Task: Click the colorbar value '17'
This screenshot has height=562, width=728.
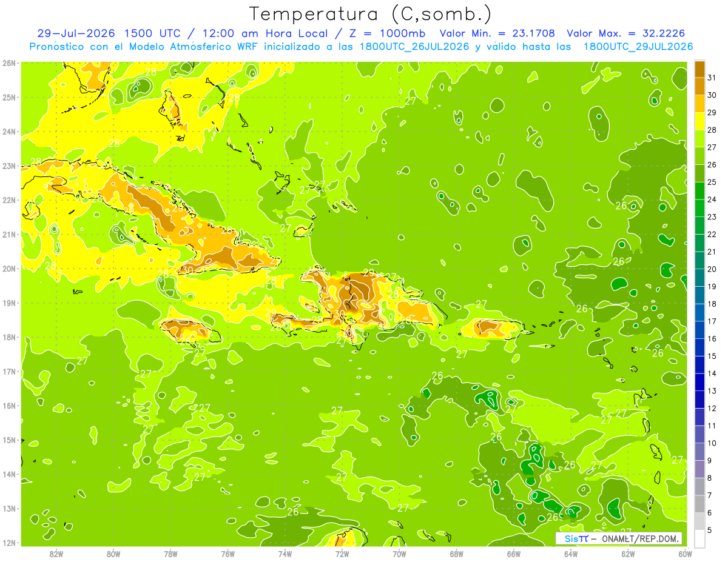Action: pos(712,321)
